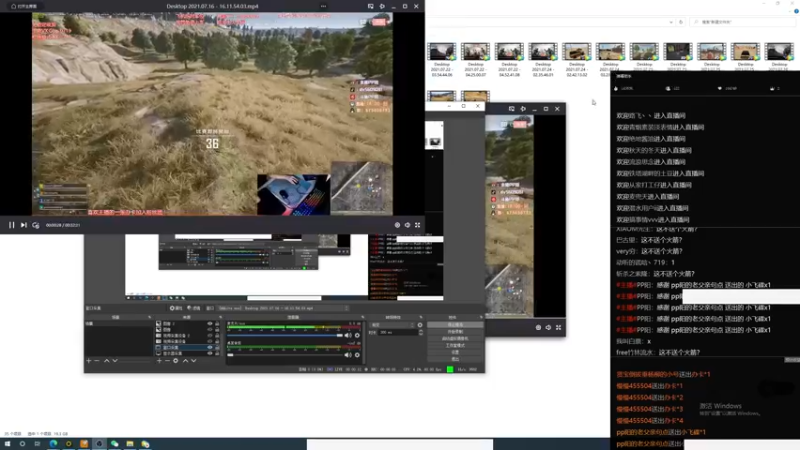The height and width of the screenshot is (450, 800).
Task: Open the scene transition type dropdown
Action: click(x=392, y=325)
